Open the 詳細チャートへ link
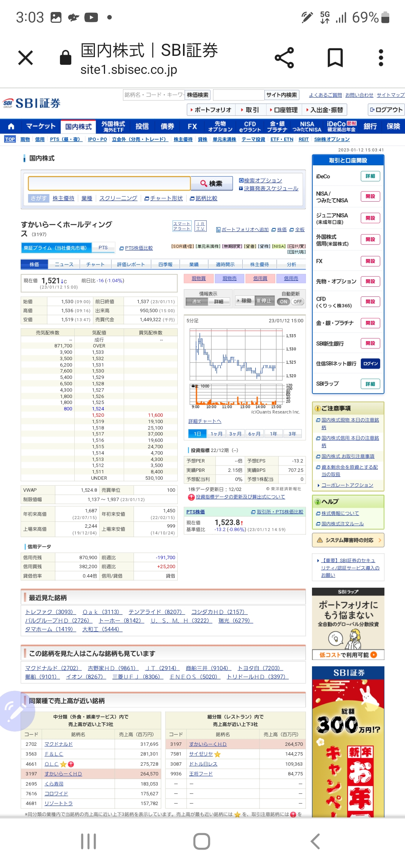The height and width of the screenshot is (868, 405). coord(205,421)
